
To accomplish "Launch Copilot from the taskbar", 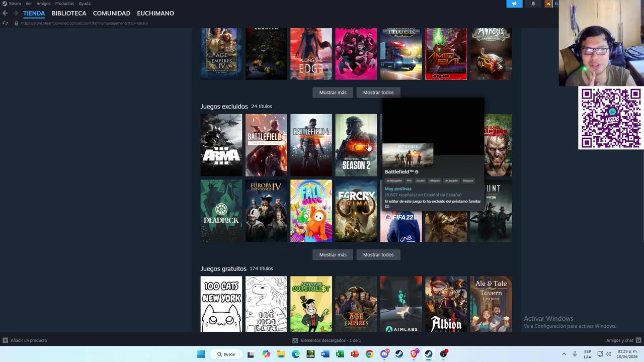I will pos(266,354).
